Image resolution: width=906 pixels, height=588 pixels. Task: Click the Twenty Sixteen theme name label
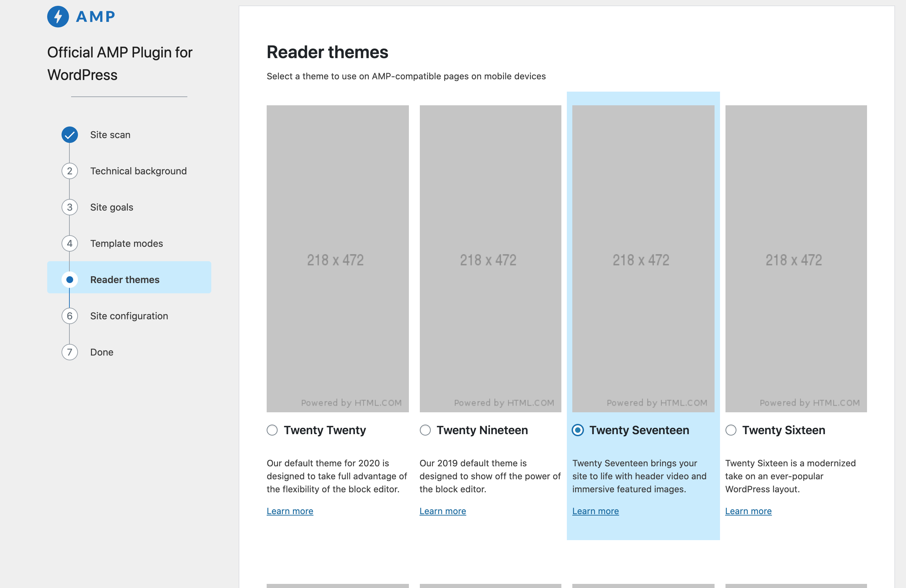pos(784,430)
